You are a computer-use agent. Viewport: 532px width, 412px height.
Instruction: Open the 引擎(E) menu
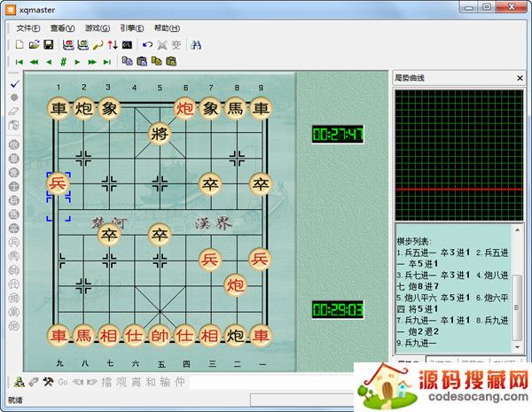click(x=132, y=28)
